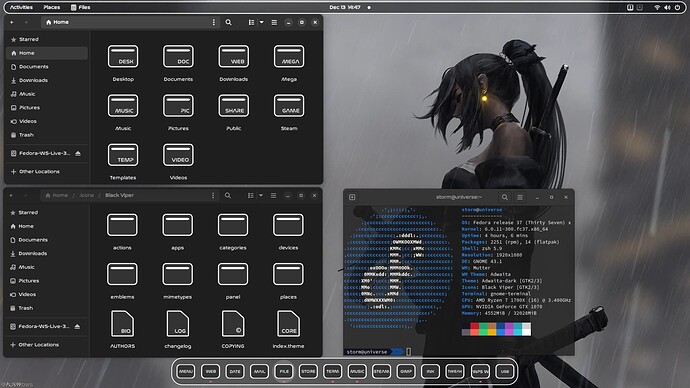690x388 pixels.
Task: Open the MENU dock launcher
Action: 186,372
